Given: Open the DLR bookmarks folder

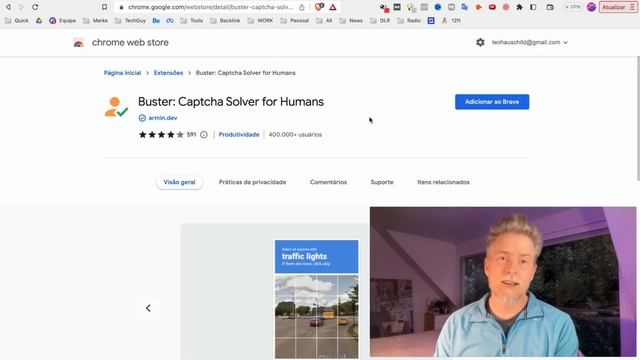Looking at the screenshot, I should click(380, 20).
